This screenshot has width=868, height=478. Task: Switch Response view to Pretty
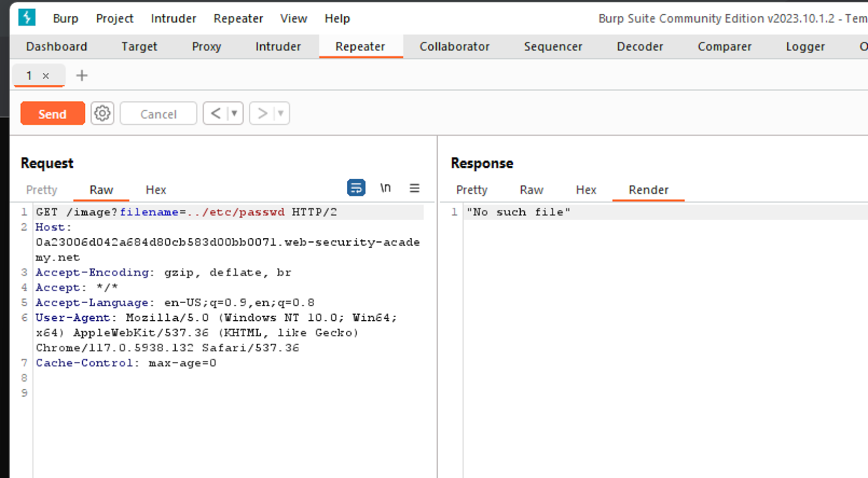click(x=472, y=190)
